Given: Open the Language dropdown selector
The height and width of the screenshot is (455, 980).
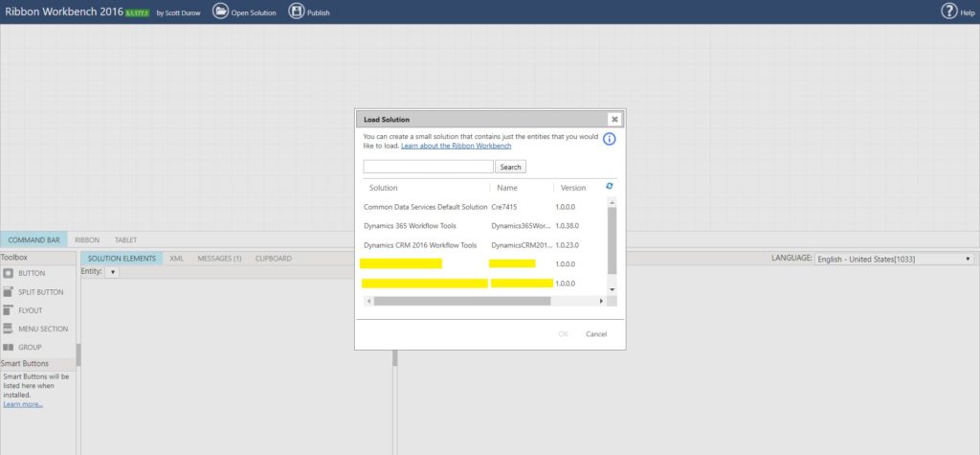Looking at the screenshot, I should [895, 259].
